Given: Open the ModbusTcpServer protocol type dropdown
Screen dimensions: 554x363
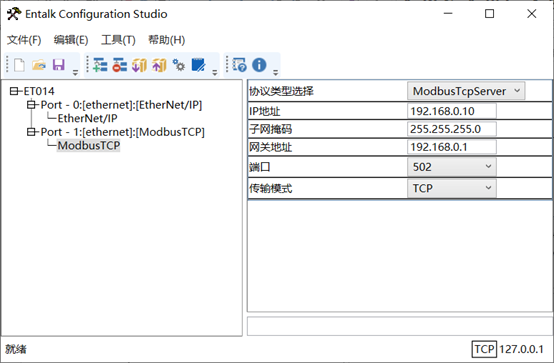Looking at the screenshot, I should [x=466, y=91].
